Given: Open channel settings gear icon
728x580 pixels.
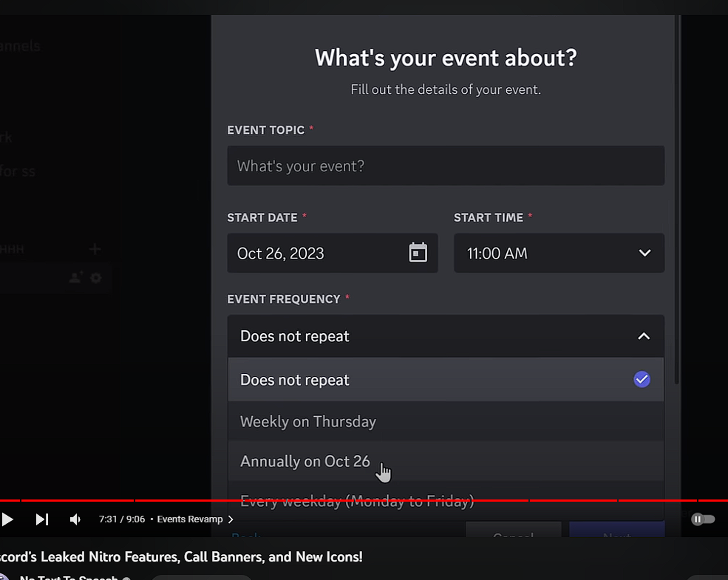Looking at the screenshot, I should (x=96, y=278).
